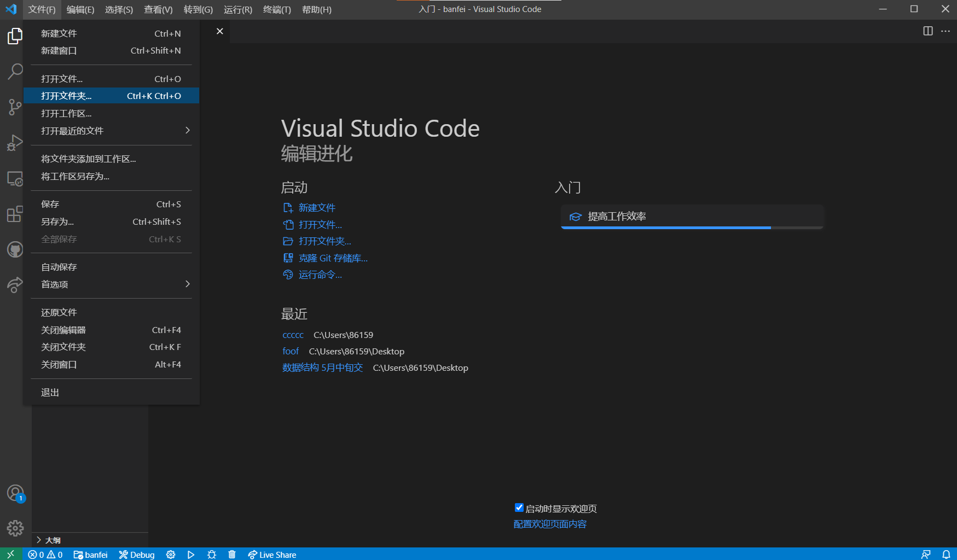Open the editor More Actions ellipsis

pyautogui.click(x=946, y=31)
